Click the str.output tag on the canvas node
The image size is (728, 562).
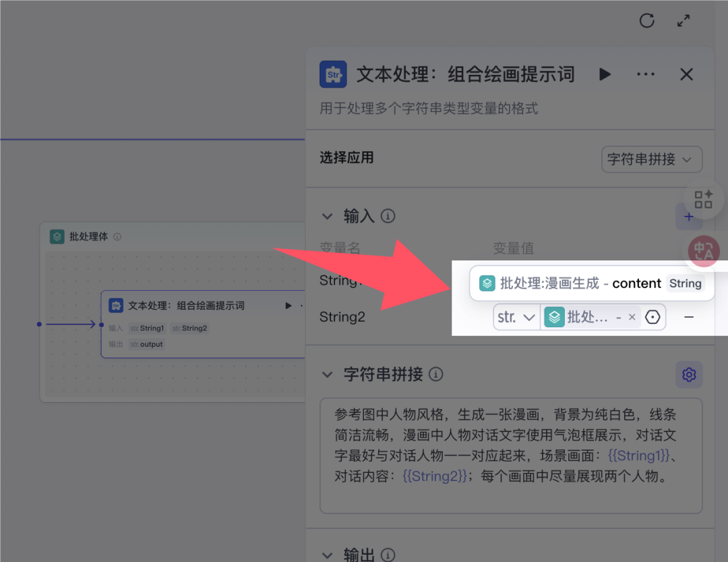[146, 345]
